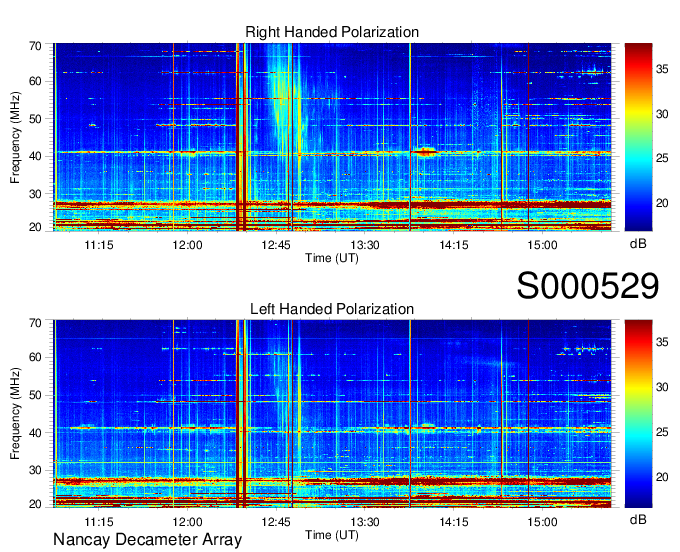Click the 25 value on lower colorbar
Image resolution: width=680 pixels, height=552 pixels.
click(x=662, y=431)
